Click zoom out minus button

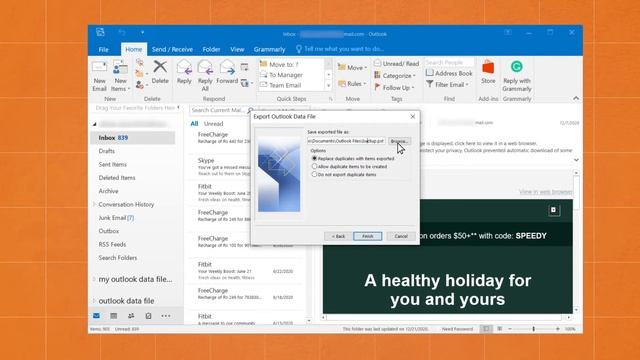click(x=510, y=329)
